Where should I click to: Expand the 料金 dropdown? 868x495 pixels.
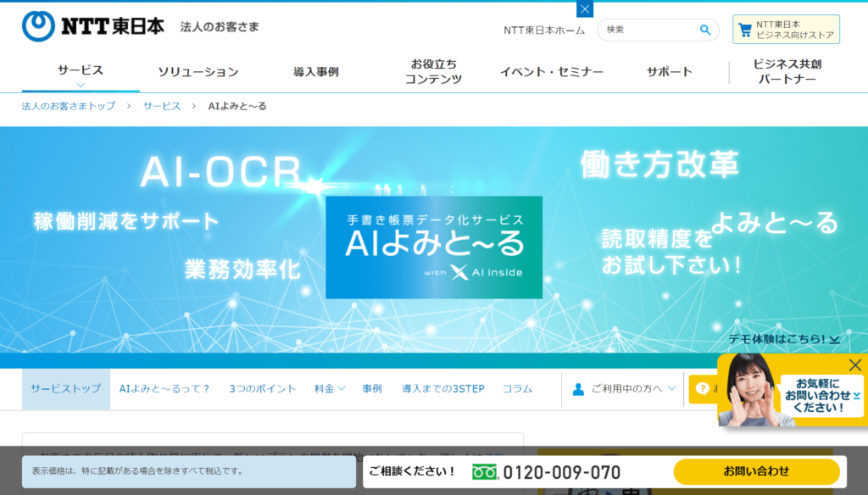click(330, 389)
